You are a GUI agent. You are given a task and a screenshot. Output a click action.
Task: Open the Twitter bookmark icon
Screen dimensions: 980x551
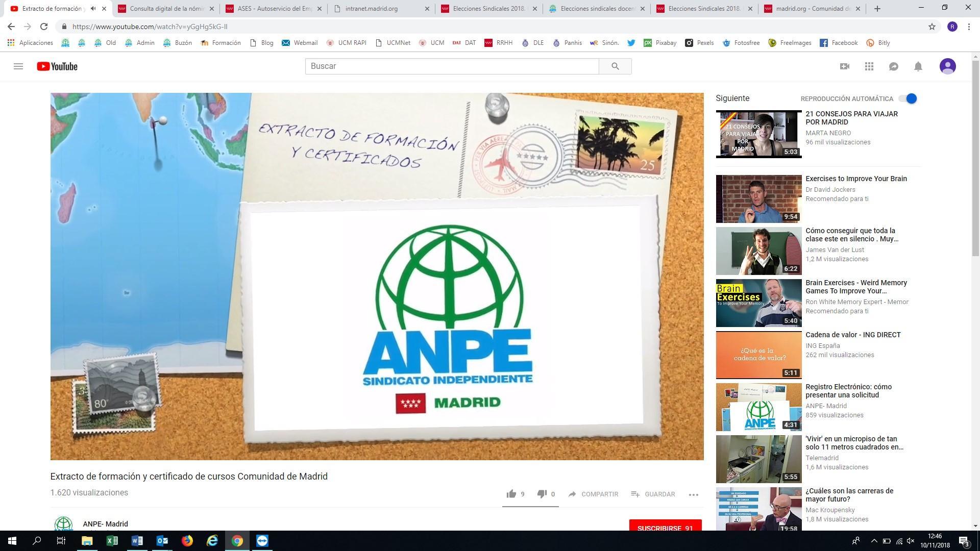631,43
